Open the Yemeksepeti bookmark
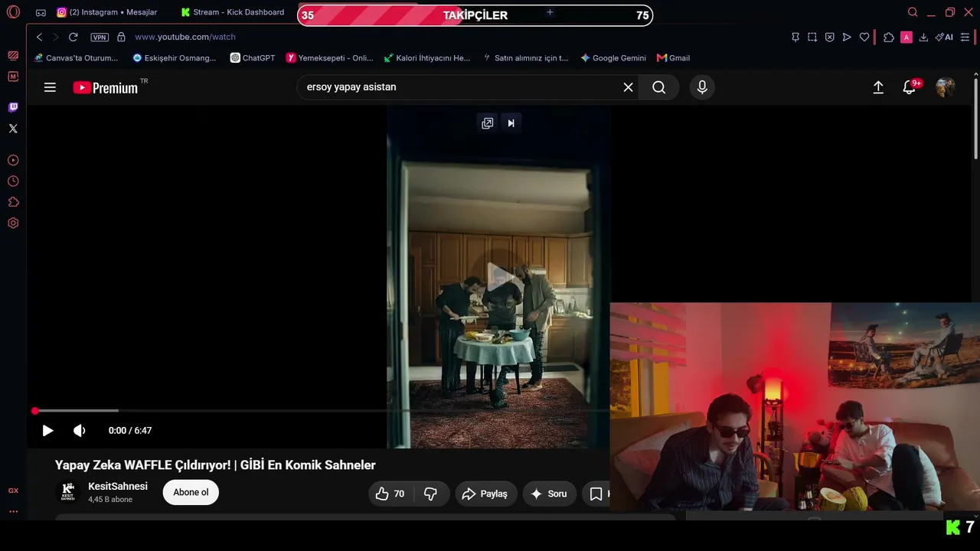980x551 pixels. 329,57
